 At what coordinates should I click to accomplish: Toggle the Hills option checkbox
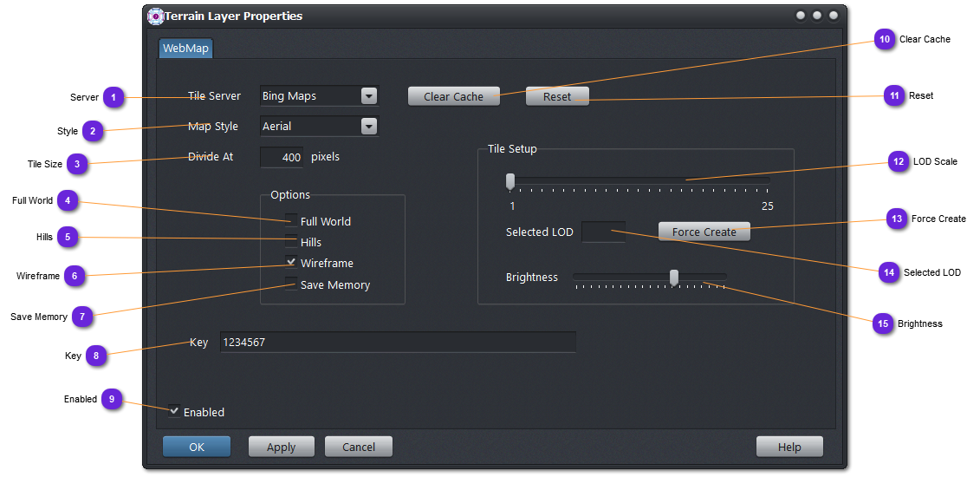(x=292, y=242)
